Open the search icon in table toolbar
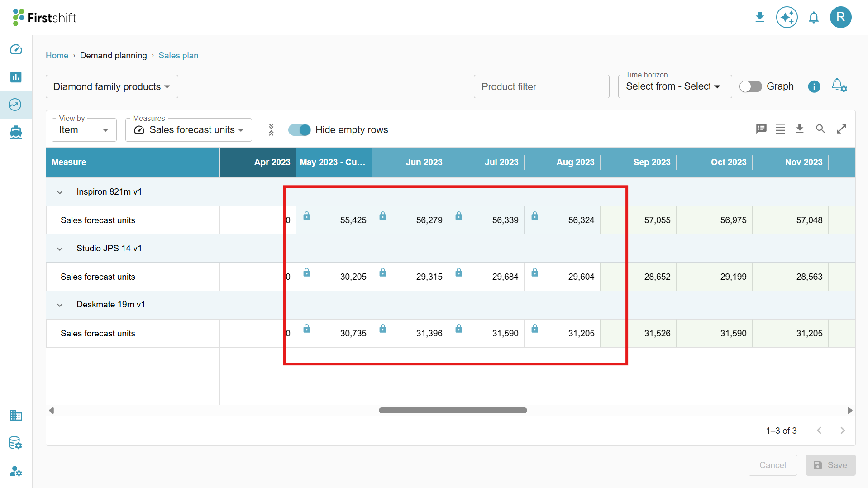This screenshot has width=868, height=488. (x=820, y=129)
